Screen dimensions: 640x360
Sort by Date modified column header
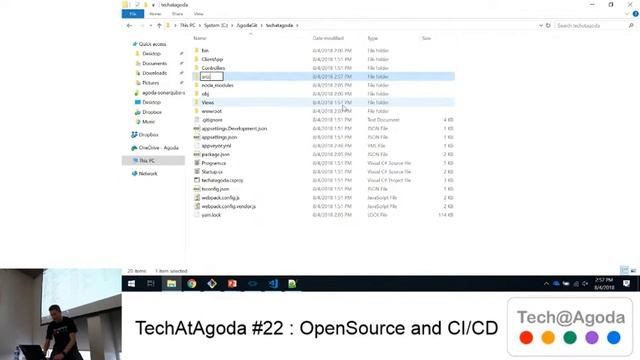click(x=328, y=38)
